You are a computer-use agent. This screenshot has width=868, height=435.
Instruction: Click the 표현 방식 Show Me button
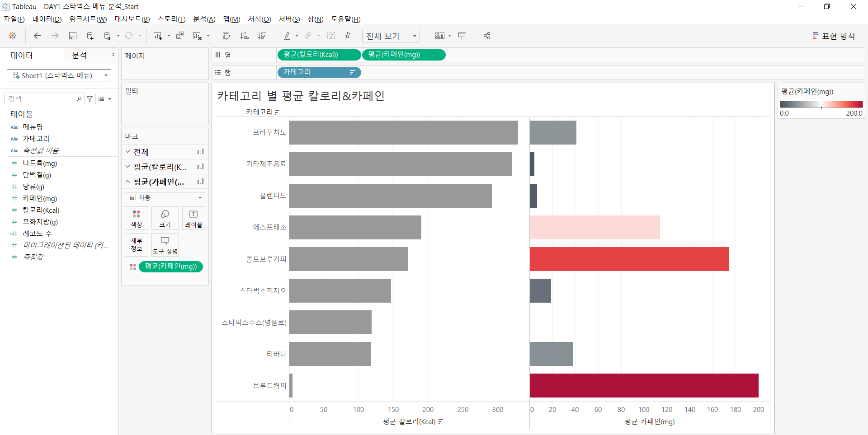click(834, 36)
